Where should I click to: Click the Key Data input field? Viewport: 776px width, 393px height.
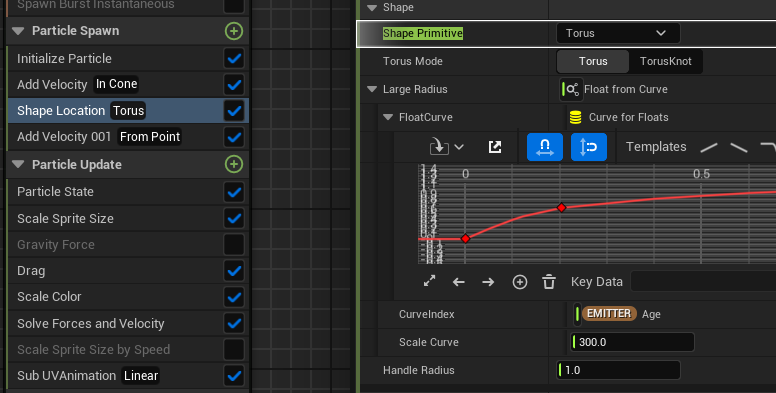[x=703, y=282]
